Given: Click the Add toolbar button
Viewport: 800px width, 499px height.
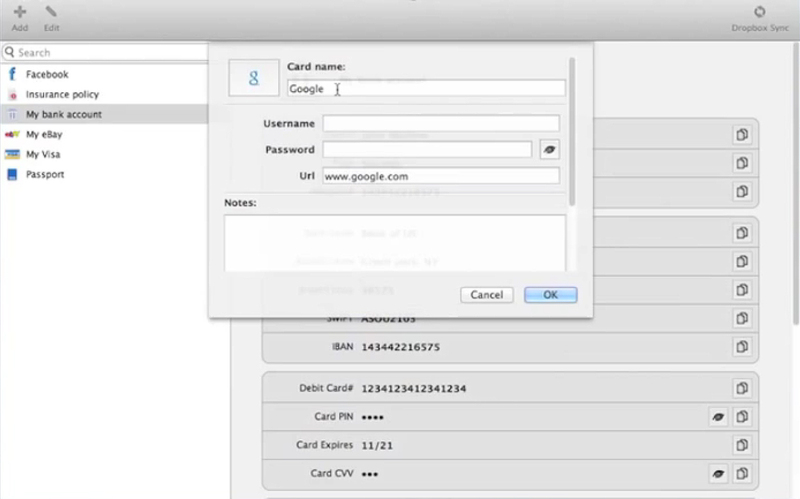Looking at the screenshot, I should 20,18.
